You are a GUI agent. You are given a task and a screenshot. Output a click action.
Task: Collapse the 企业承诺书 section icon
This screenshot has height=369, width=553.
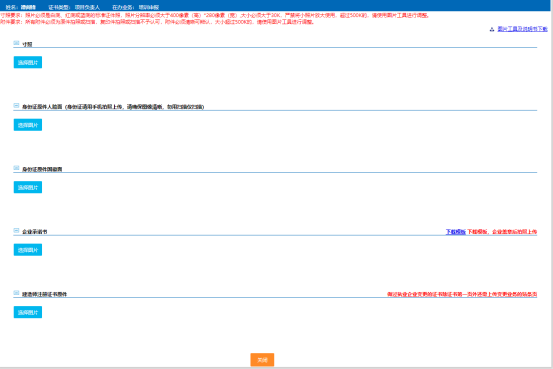pos(16,230)
